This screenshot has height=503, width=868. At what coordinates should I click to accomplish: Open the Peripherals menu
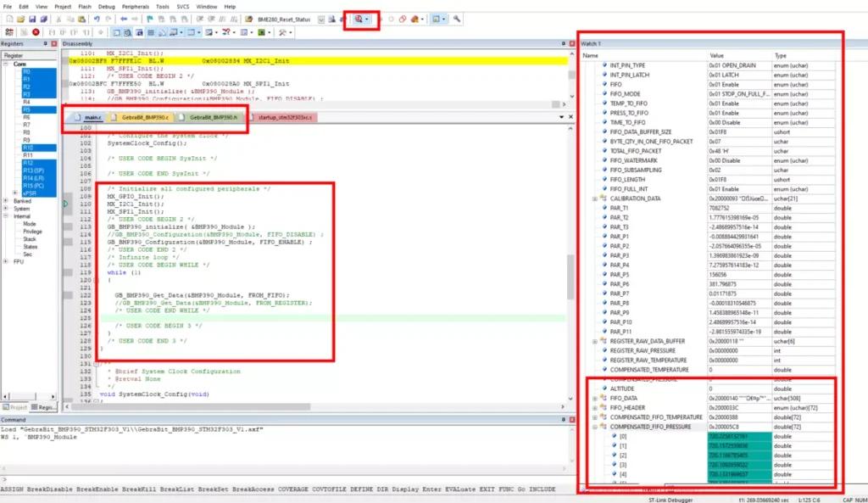tap(135, 7)
